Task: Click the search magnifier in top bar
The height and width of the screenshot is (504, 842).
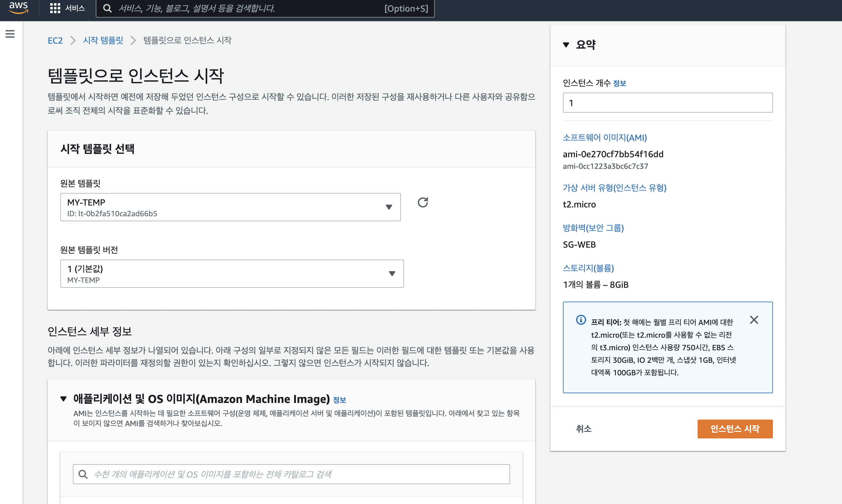Action: [x=107, y=8]
